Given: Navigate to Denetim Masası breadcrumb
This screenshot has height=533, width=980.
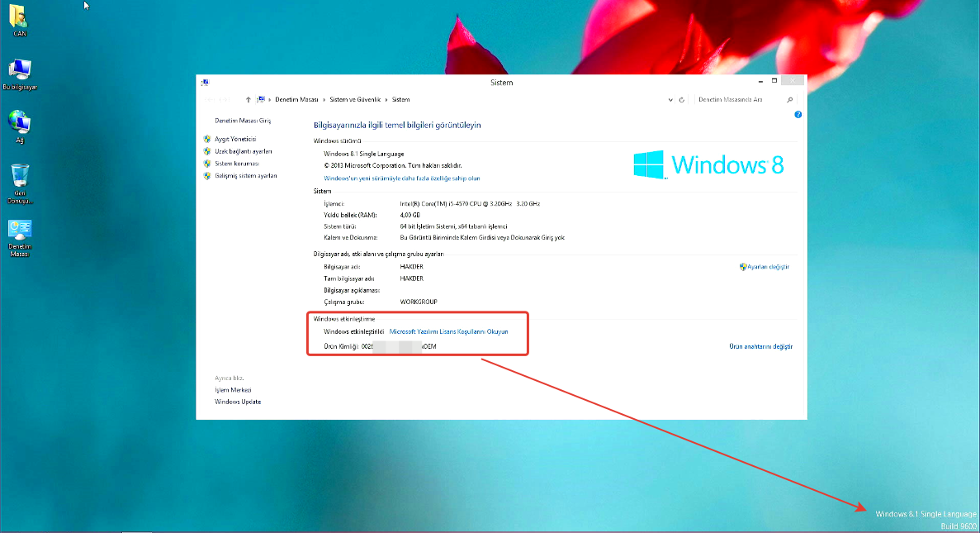Looking at the screenshot, I should (297, 99).
